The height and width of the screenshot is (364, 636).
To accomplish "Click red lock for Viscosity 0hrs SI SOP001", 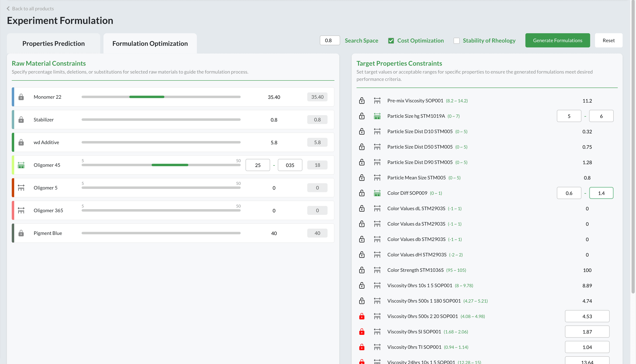I will pos(362,332).
